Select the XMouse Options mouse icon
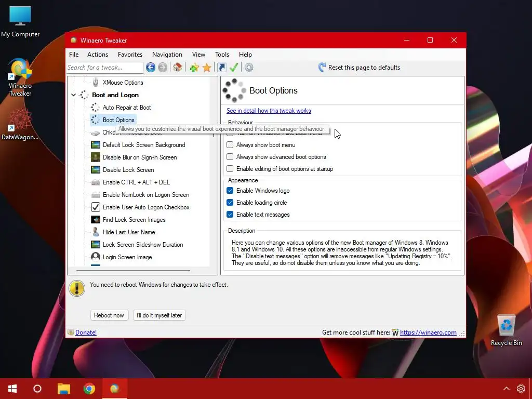Viewport: 532px width, 399px height. click(96, 83)
